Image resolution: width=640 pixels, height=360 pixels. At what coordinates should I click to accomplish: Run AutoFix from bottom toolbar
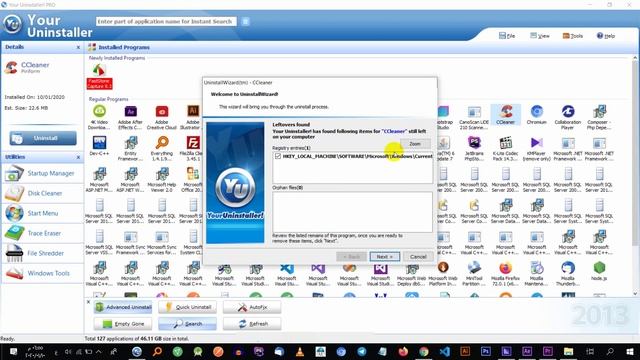coord(252,307)
